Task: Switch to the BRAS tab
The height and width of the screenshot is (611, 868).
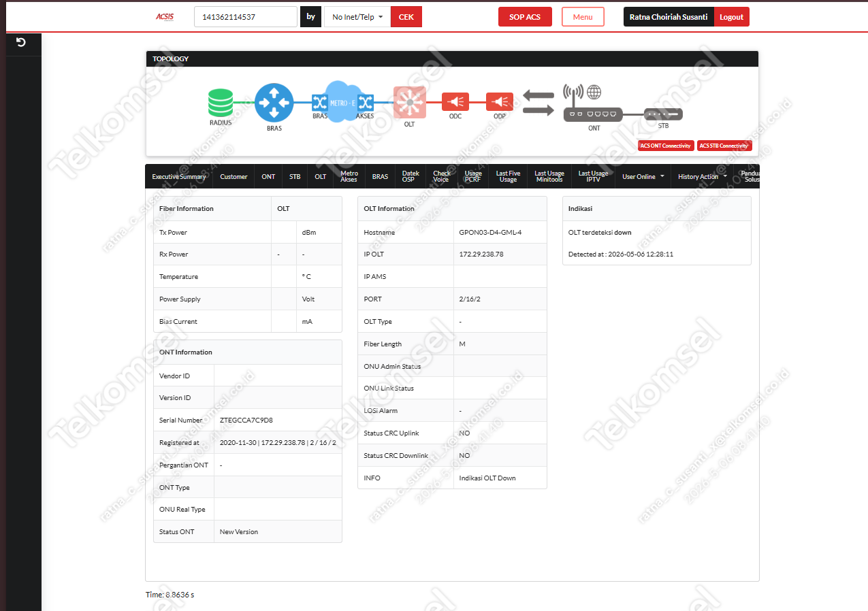Action: click(x=380, y=177)
